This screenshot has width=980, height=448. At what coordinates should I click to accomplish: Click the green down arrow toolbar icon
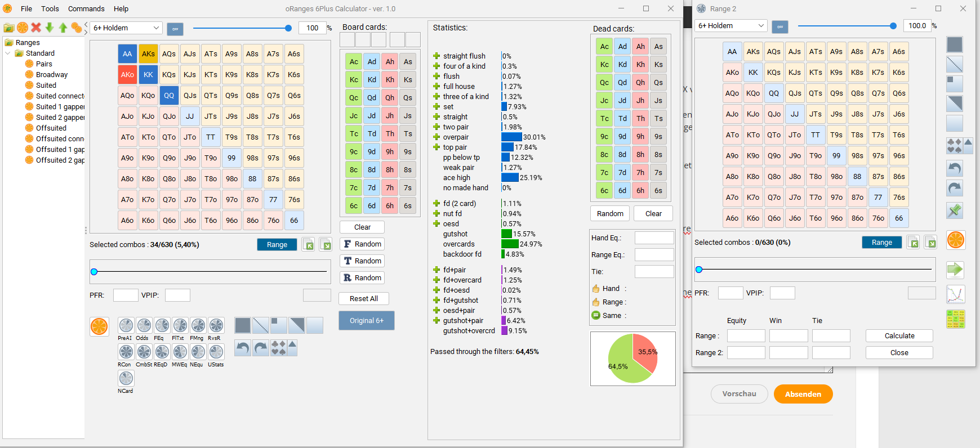pos(50,28)
